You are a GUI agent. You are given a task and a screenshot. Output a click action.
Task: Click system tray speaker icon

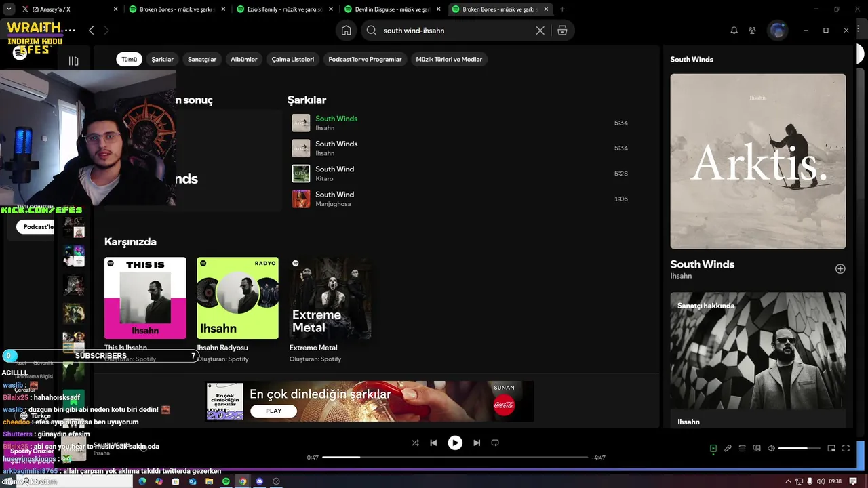[821, 481]
